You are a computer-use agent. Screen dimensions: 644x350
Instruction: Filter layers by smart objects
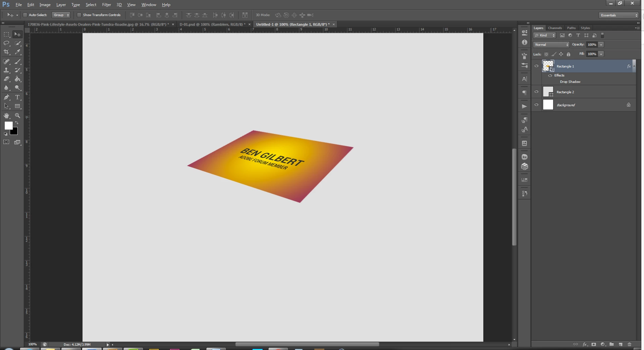[594, 35]
